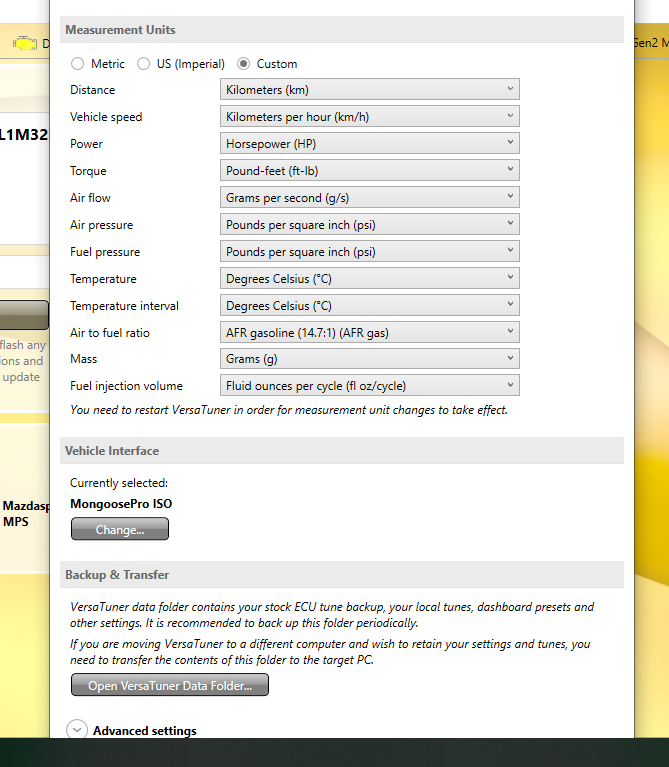This screenshot has height=767, width=669.
Task: Click the Vehicle Interface section header
Action: tap(342, 451)
